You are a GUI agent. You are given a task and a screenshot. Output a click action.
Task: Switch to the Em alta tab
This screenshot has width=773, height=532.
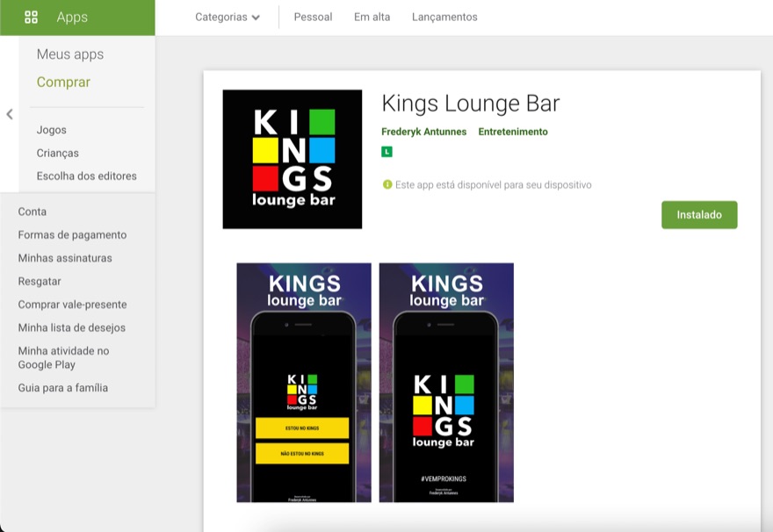[372, 18]
